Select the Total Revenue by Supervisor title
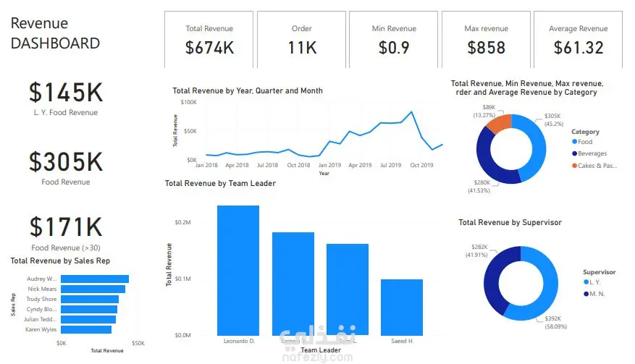 (x=510, y=222)
